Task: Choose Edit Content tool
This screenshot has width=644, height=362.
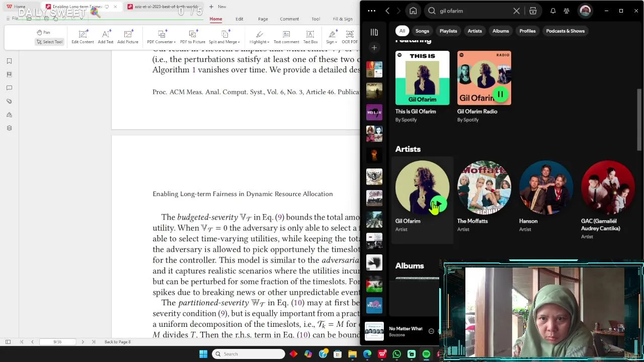Action: 83,37
